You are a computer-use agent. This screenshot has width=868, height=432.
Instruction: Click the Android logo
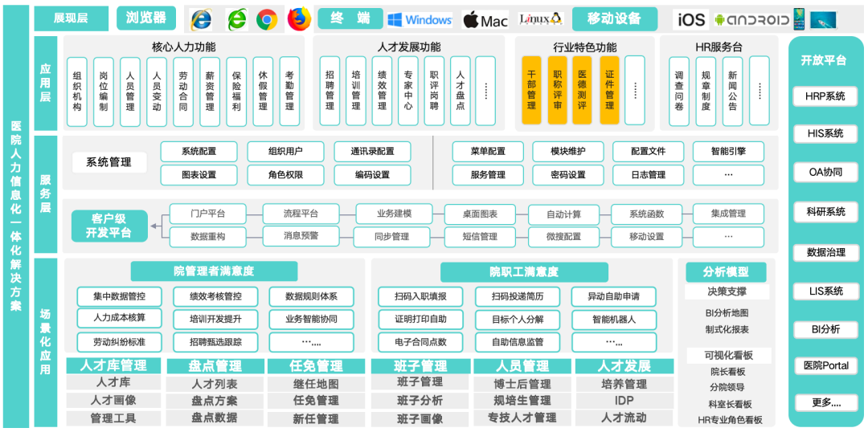click(751, 20)
